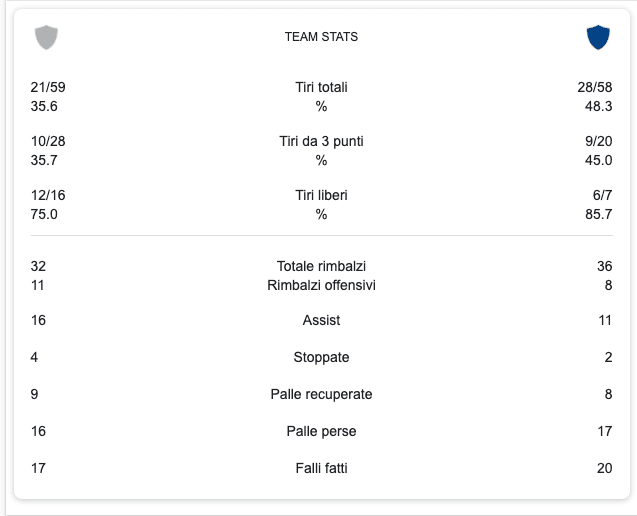The width and height of the screenshot is (637, 516).
Task: Click the Totale rimbalzi label
Action: click(x=321, y=266)
